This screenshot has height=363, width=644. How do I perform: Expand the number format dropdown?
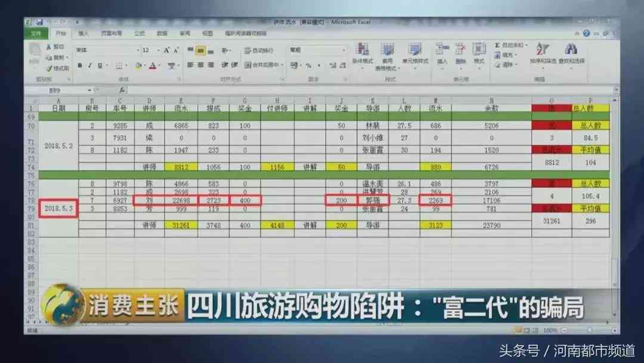click(342, 50)
